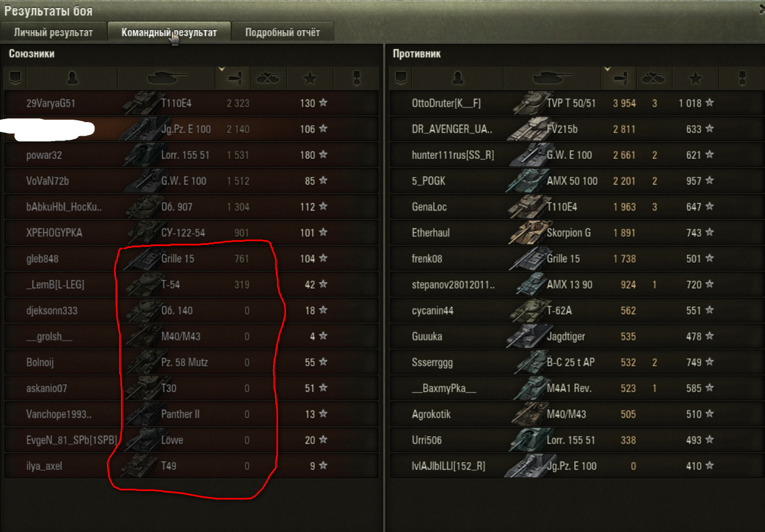The height and width of the screenshot is (532, 765).
Task: Sort allies by experience star icon
Action: click(310, 77)
